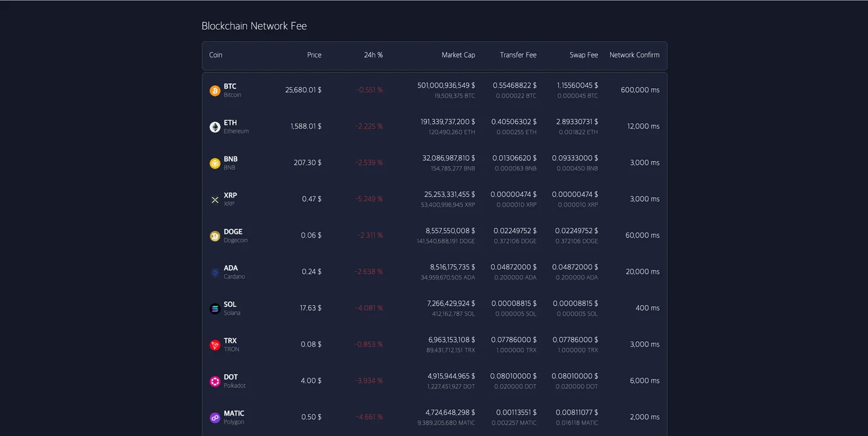
Task: Select the Bitcoin price 25,680.01 $
Action: coord(303,90)
